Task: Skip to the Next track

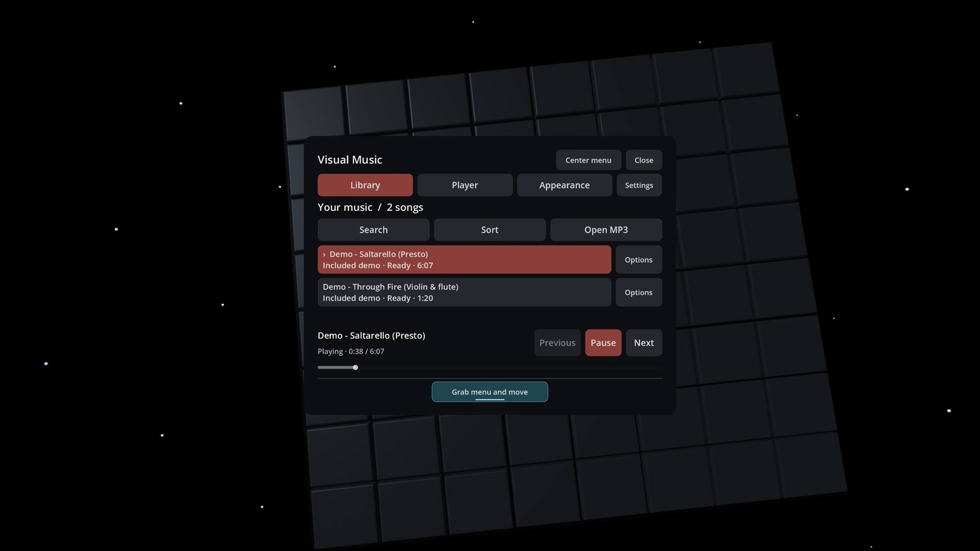Action: click(x=644, y=343)
